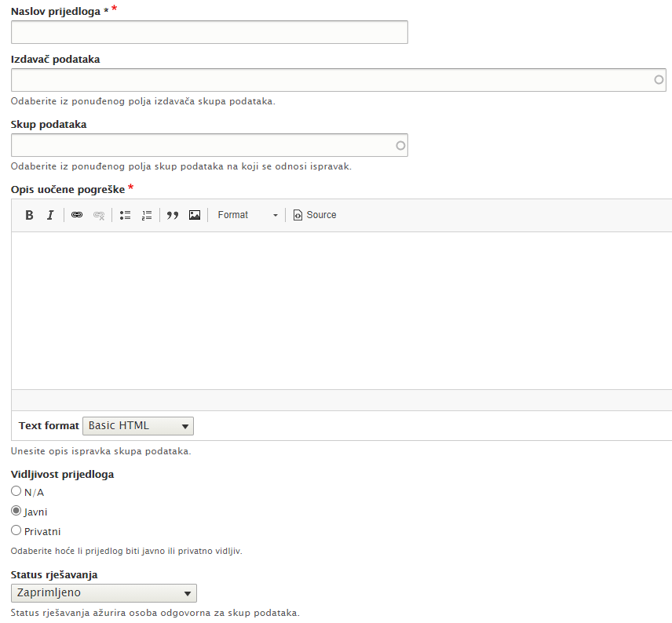Click into the Naslov prijedloga field
672x623 pixels.
(209, 32)
